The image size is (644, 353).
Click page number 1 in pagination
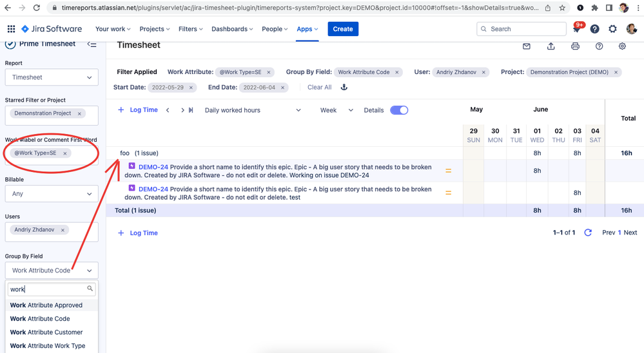(620, 233)
